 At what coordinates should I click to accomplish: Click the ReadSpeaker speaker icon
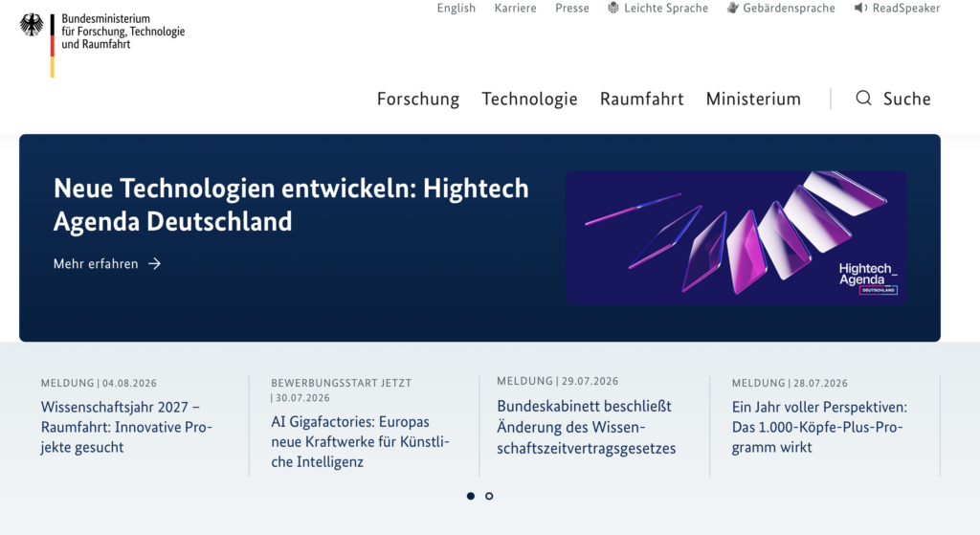[860, 8]
